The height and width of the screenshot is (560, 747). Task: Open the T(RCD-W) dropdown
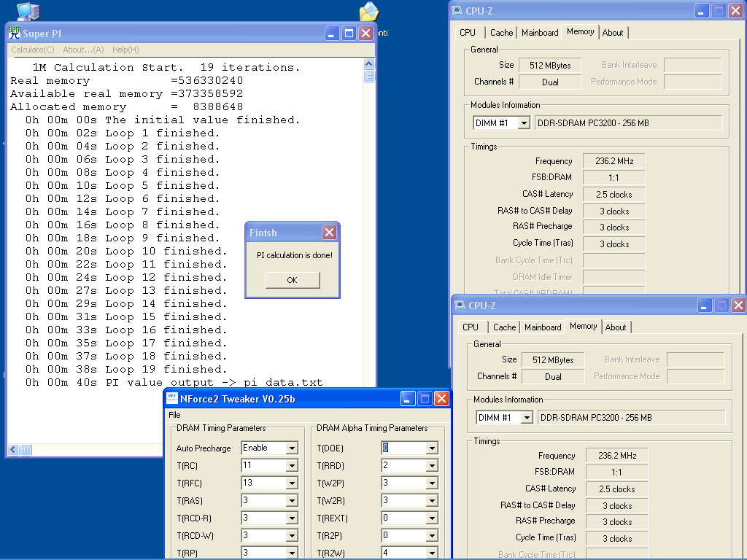tap(292, 536)
